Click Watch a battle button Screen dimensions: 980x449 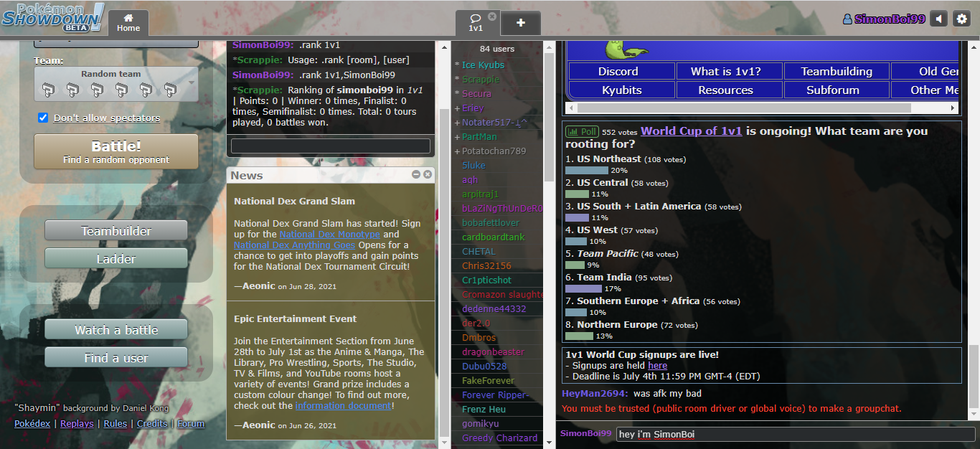116,330
